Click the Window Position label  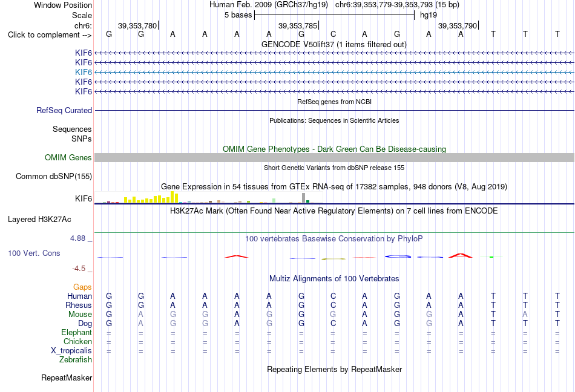63,5
